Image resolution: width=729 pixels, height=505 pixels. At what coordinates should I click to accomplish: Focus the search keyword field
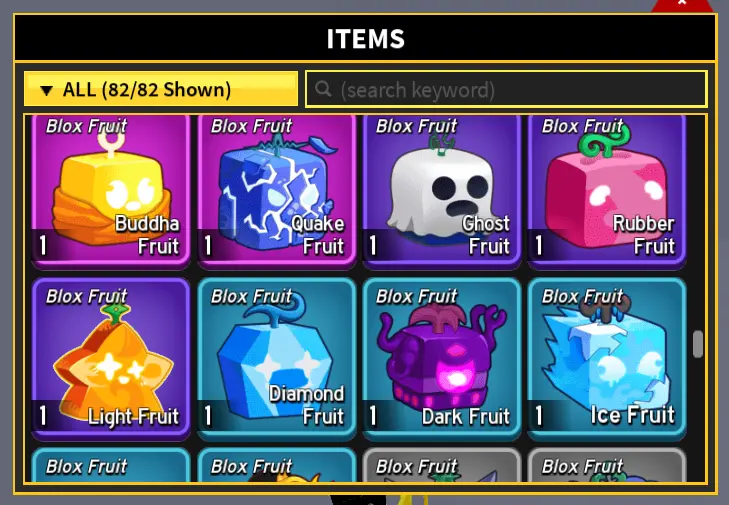[x=506, y=89]
